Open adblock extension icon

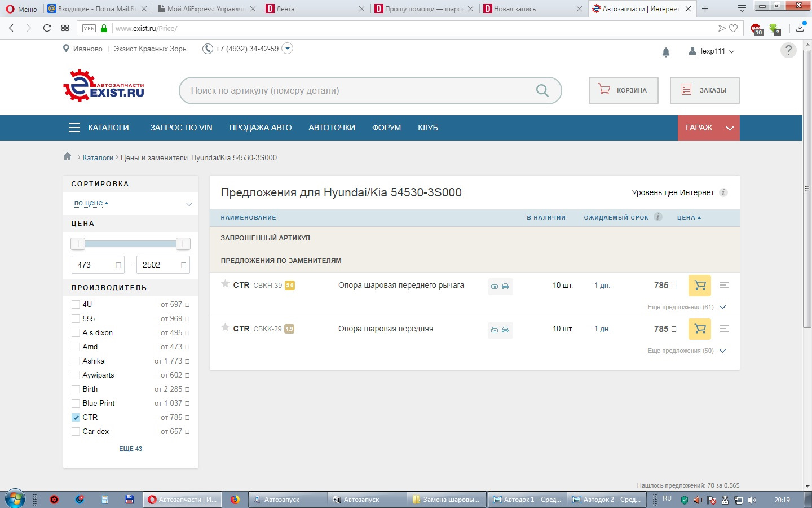pyautogui.click(x=756, y=29)
